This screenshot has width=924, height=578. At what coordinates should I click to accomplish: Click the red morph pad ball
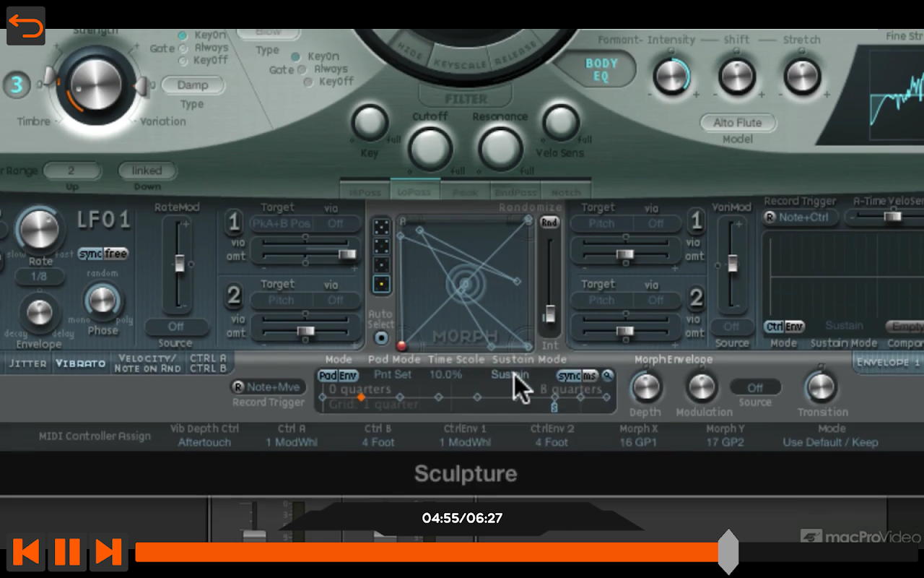[x=402, y=346]
